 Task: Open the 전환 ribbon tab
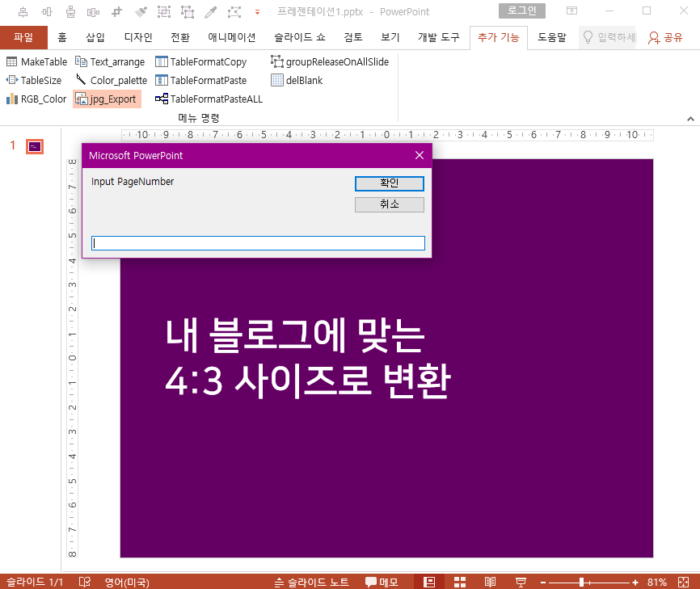click(180, 37)
